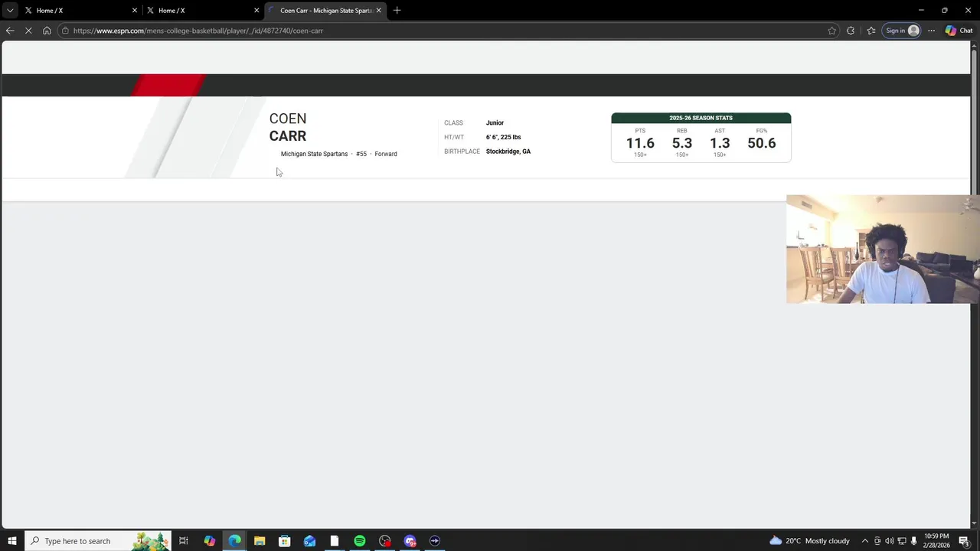
Task: View site information padlock icon
Action: coord(66,31)
